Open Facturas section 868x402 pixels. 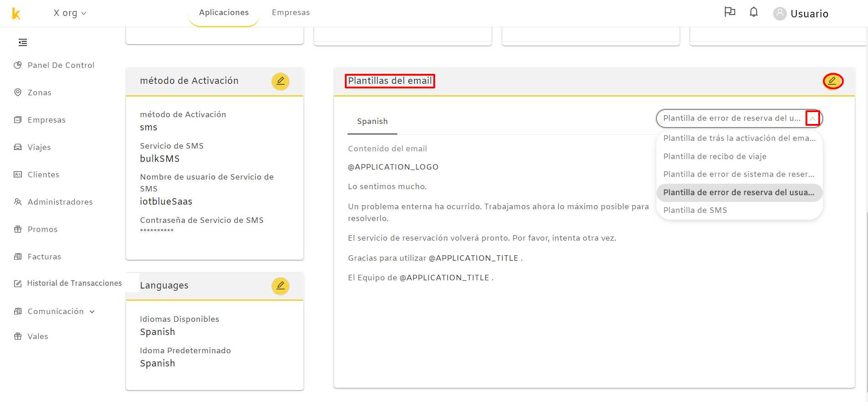point(44,257)
